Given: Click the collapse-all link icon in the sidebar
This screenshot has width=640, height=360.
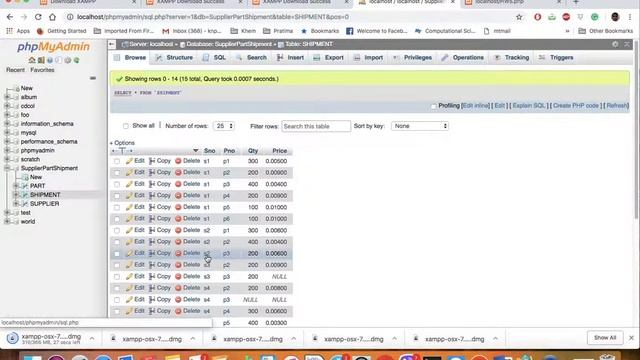Looking at the screenshot, I should [93, 78].
